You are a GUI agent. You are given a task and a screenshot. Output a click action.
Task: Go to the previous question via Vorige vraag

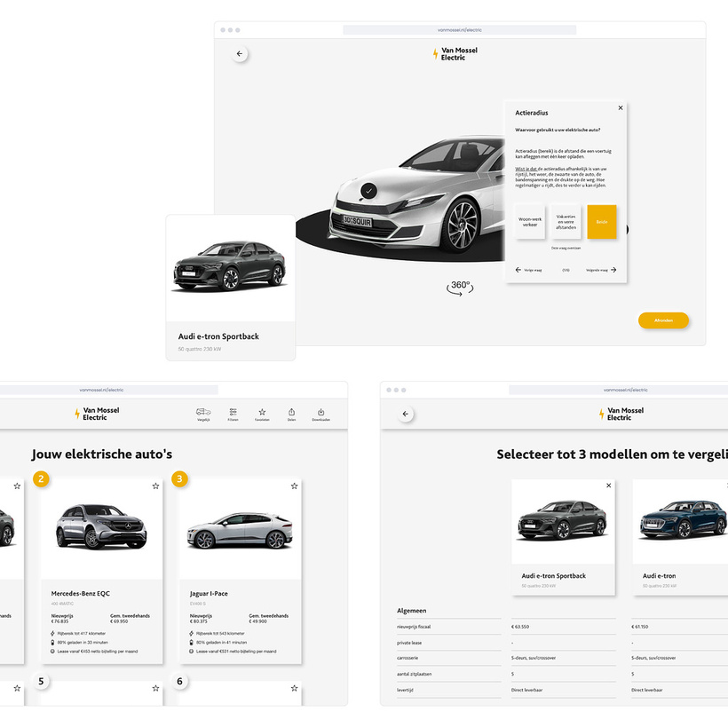point(528,270)
